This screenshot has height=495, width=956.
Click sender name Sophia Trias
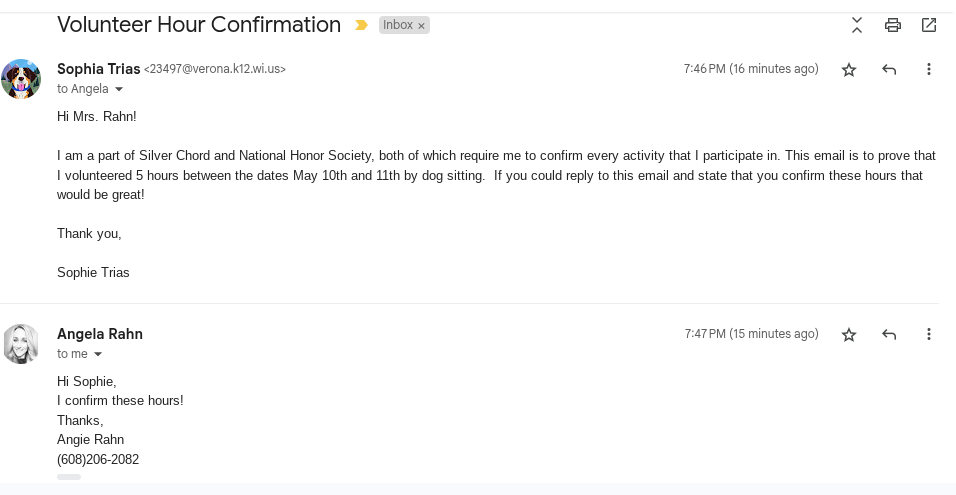pyautogui.click(x=98, y=69)
